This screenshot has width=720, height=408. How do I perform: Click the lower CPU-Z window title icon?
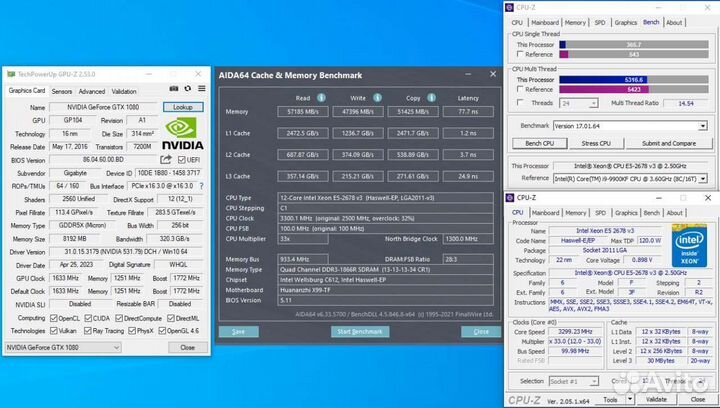tap(510, 198)
